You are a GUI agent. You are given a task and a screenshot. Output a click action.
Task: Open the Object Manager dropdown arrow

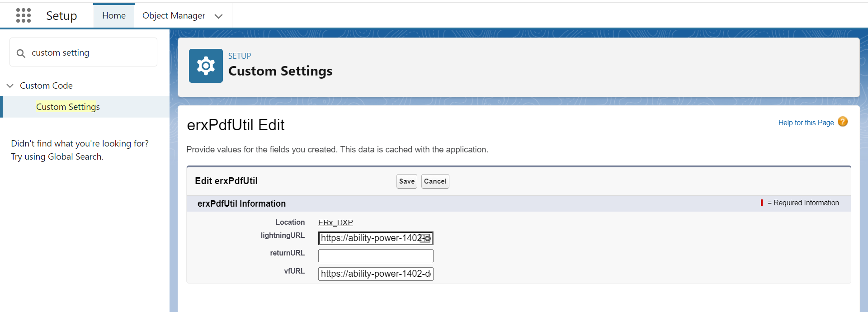tap(219, 16)
